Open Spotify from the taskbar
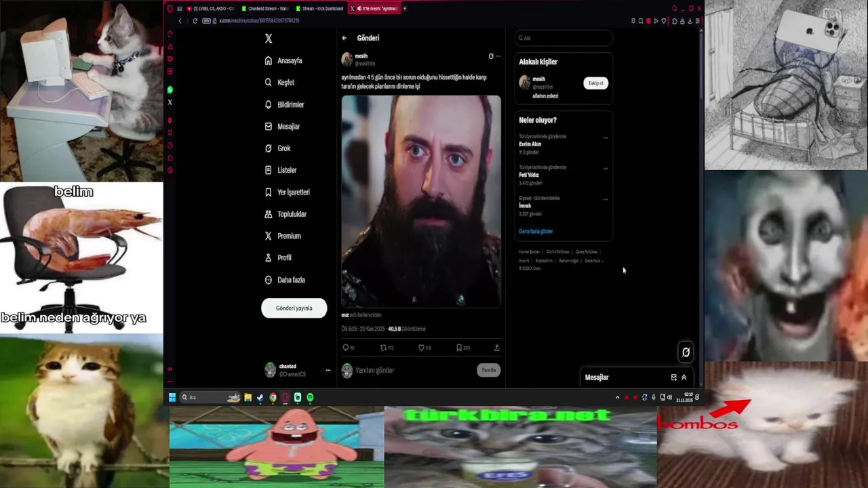The height and width of the screenshot is (488, 868). [310, 398]
